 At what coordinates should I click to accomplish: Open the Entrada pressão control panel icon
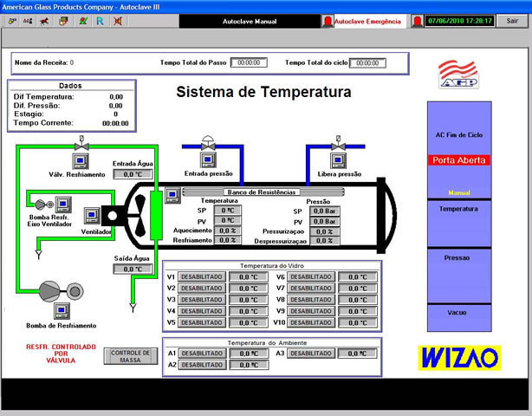208,159
